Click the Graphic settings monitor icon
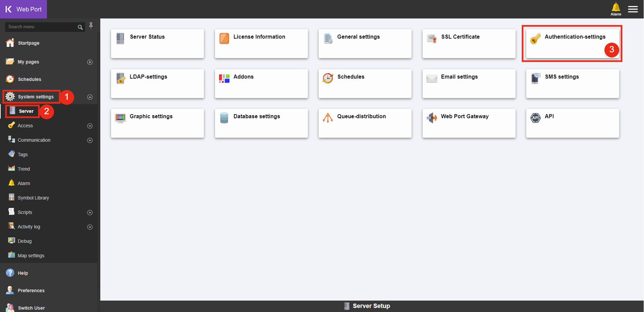 coord(120,118)
